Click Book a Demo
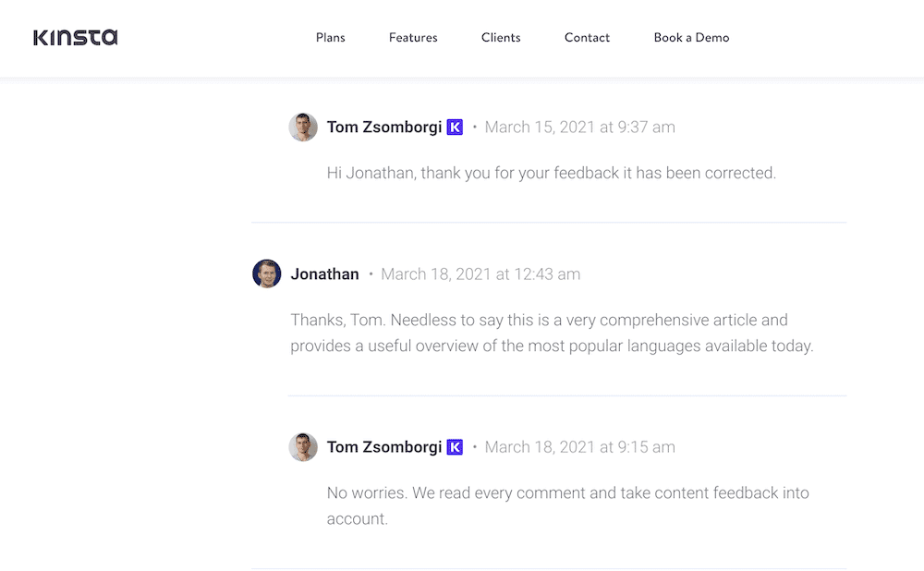Viewport: 924px width, 571px height. coord(691,38)
